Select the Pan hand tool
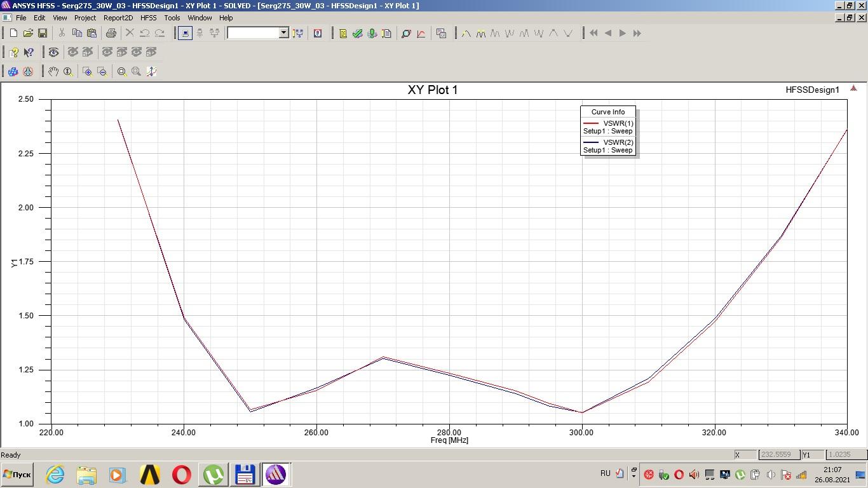This screenshot has height=488, width=868. tap(53, 72)
